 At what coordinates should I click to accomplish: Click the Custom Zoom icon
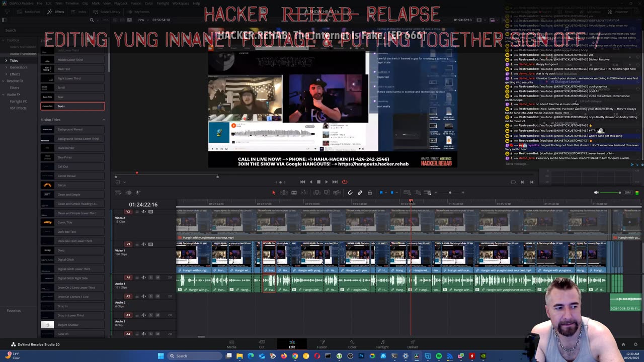[x=429, y=193]
